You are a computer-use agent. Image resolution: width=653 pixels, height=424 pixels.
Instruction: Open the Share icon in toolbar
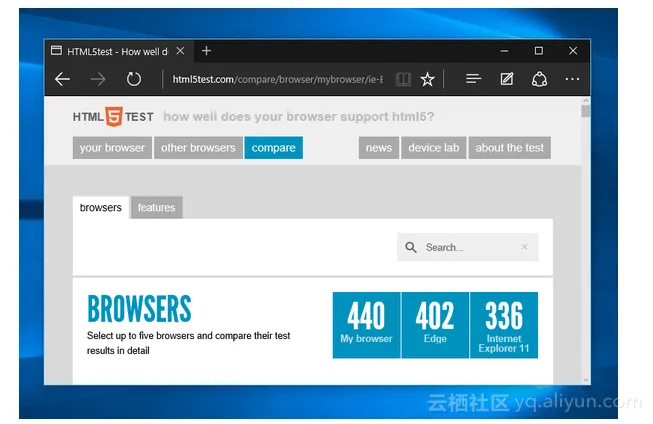[x=539, y=79]
